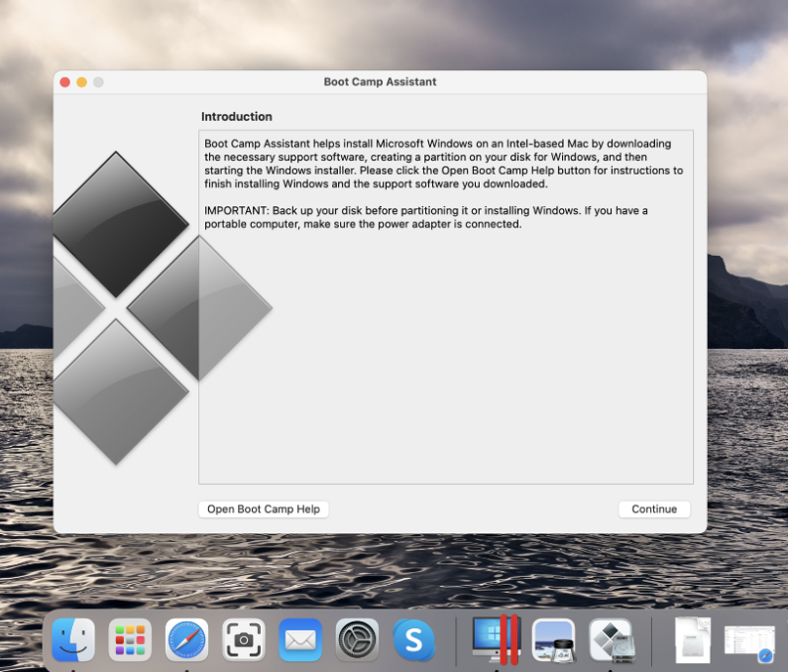Click the Boot Camp Assistant title text
The image size is (789, 672).
[x=380, y=82]
